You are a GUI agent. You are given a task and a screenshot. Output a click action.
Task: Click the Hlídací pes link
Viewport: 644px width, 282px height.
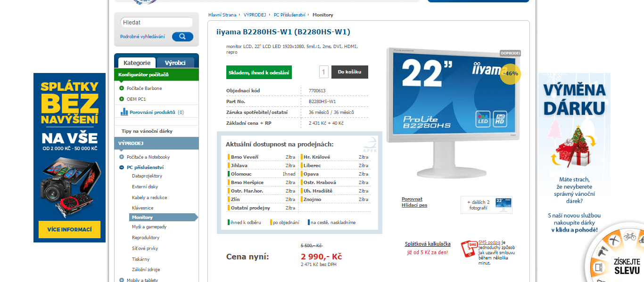[x=414, y=205]
